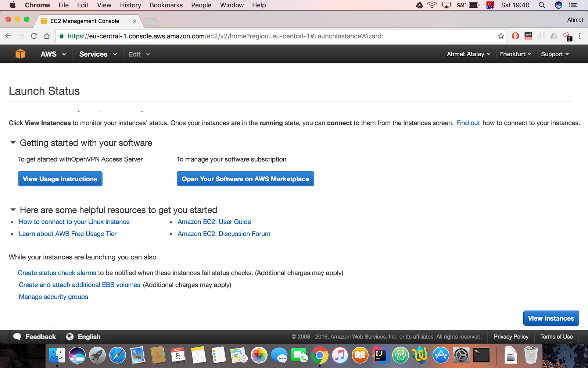Open 'Amazon EC2: User Guide' link

[x=214, y=222]
